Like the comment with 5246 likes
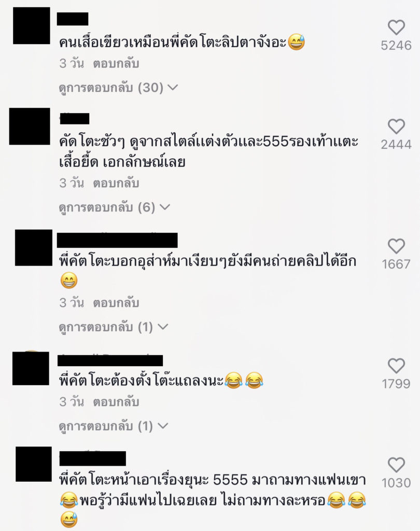The image size is (420, 531). [396, 27]
